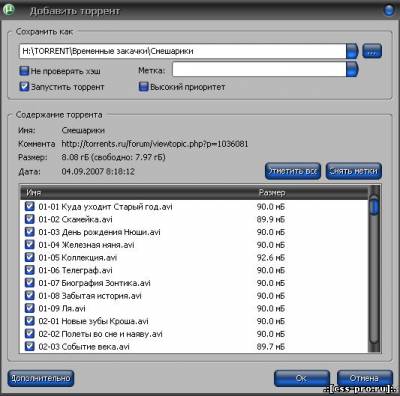This screenshot has width=400, height=396.
Task: Toggle the 'Не проверять хэш' checkbox
Action: (x=24, y=71)
